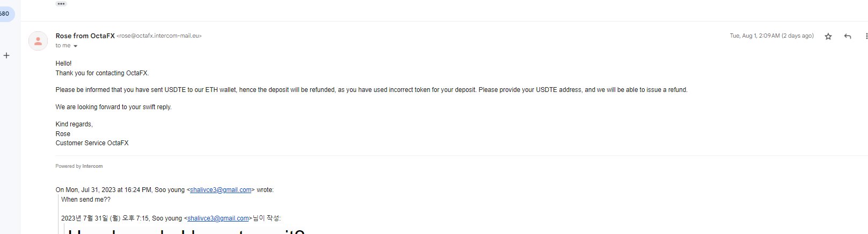Screen dimensions: 868x234
Task: Show trimmed content via ellipsis button
Action: [61, 4]
